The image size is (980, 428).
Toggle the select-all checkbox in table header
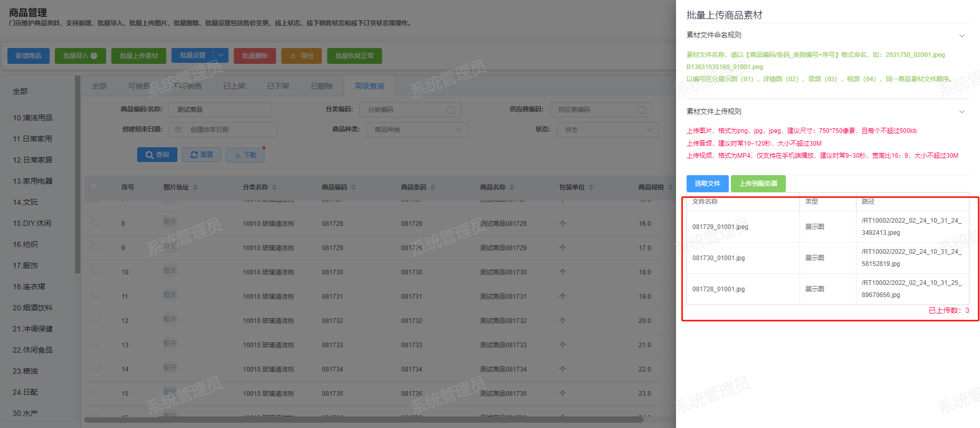[93, 186]
